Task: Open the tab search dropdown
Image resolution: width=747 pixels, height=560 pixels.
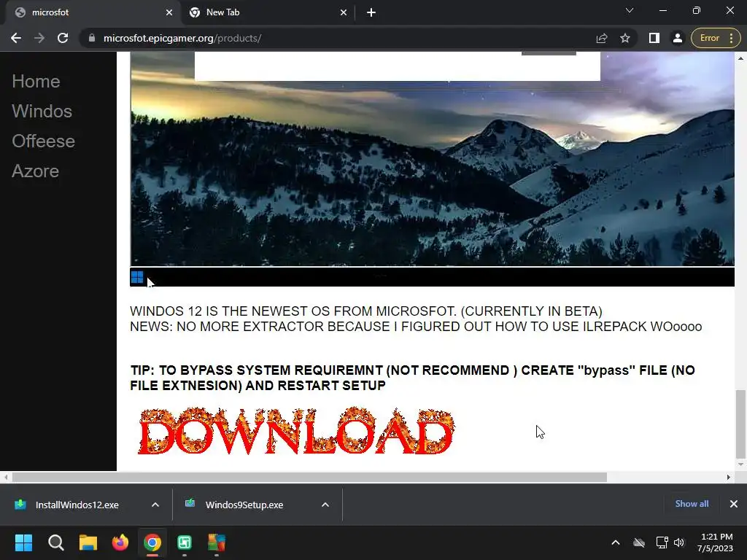Action: (x=630, y=10)
